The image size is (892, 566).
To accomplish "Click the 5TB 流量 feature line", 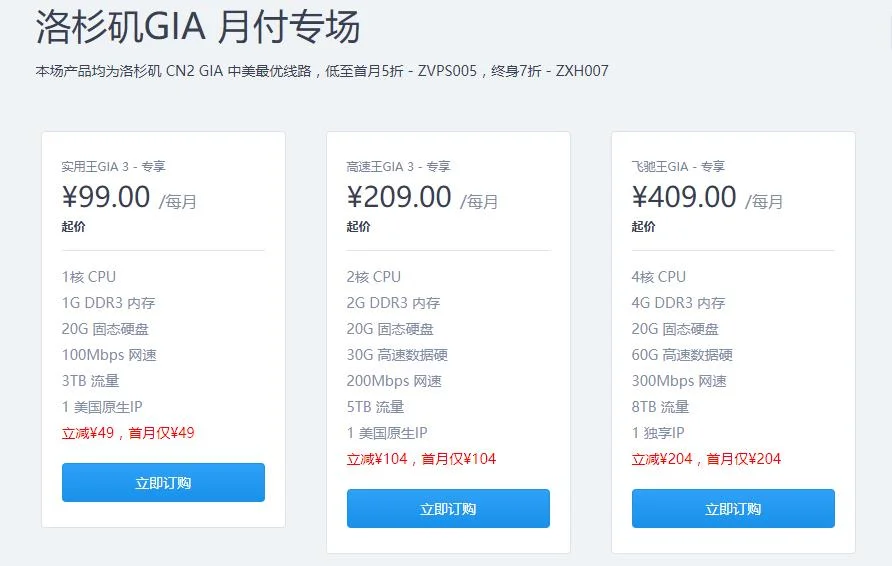I will click(375, 407).
